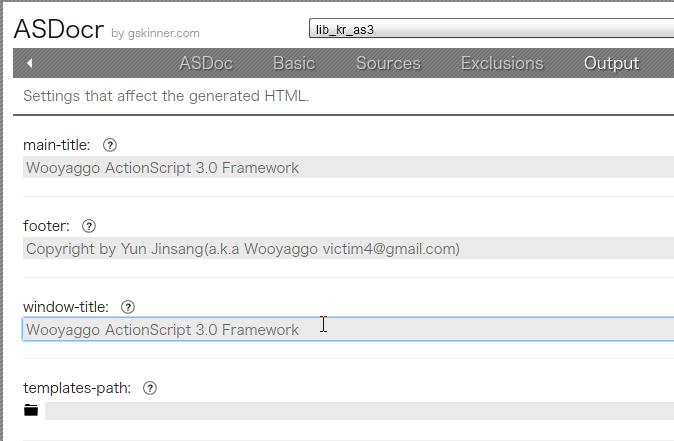Click the footer copyright text field
The width and height of the screenshot is (674, 441).
point(348,248)
